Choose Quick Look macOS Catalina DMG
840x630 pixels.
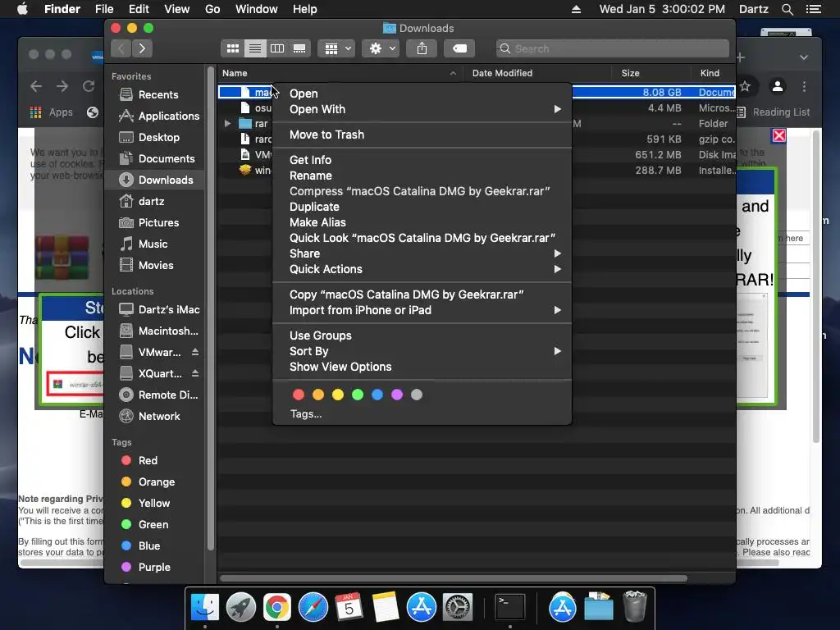[x=422, y=238]
